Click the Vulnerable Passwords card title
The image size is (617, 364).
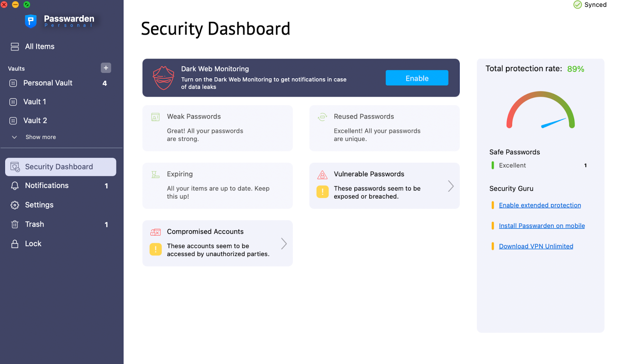tap(369, 174)
